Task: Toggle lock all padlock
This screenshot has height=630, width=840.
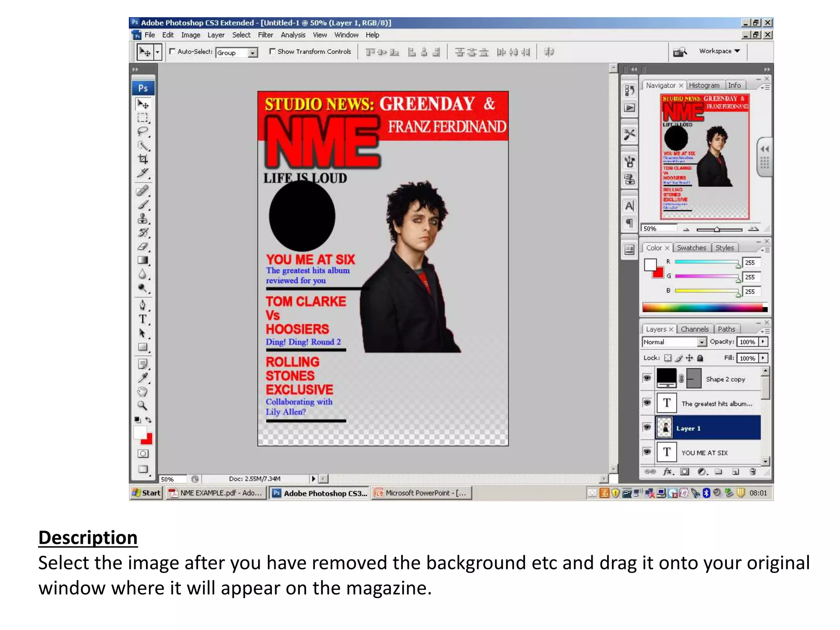Action: click(700, 358)
